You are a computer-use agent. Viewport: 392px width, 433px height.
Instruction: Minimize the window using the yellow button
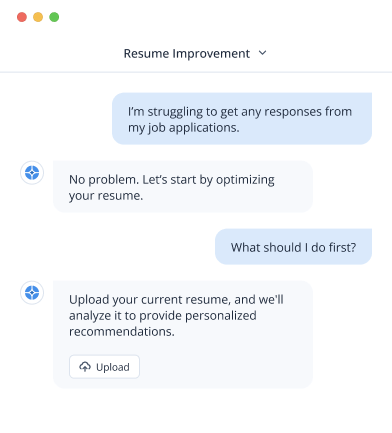[38, 17]
